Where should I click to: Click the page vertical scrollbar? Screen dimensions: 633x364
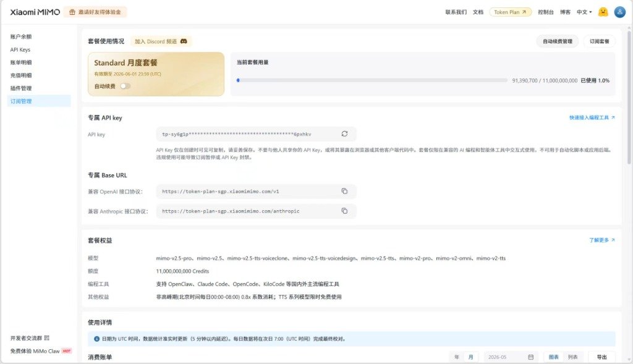[x=629, y=97]
